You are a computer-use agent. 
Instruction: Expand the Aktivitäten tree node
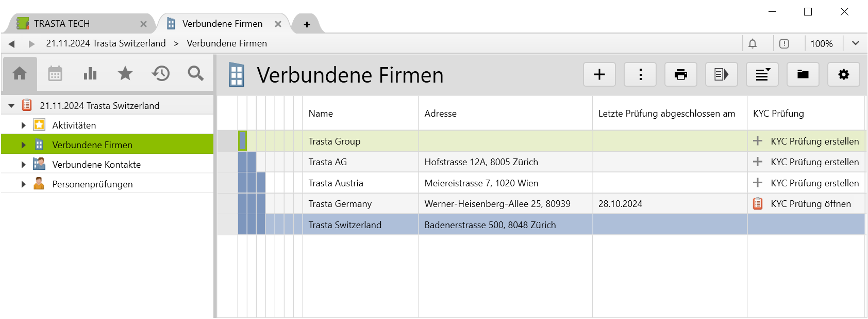[23, 125]
